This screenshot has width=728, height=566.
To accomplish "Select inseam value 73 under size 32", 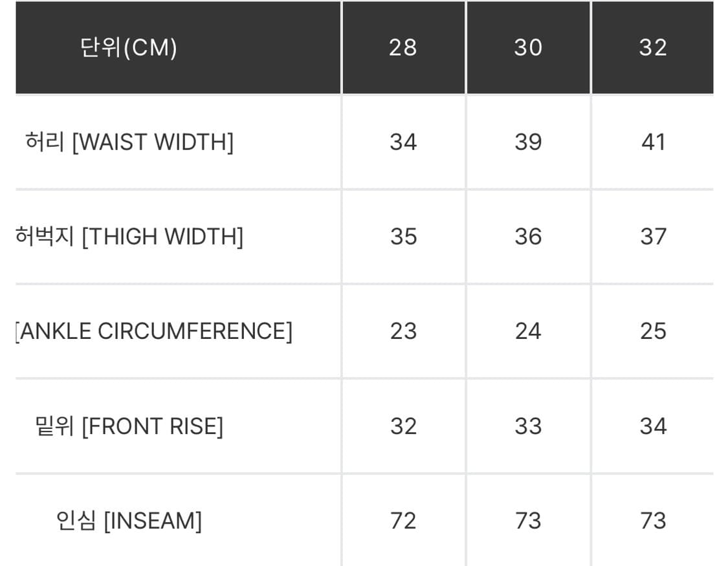I will (x=653, y=521).
